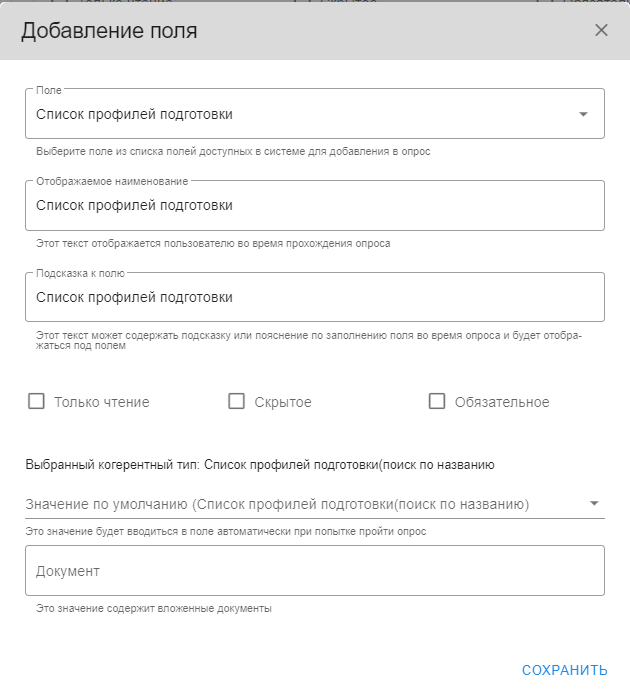Open the "Значение по умолчанию" dropdown field
This screenshot has height=689, width=630.
(300, 504)
